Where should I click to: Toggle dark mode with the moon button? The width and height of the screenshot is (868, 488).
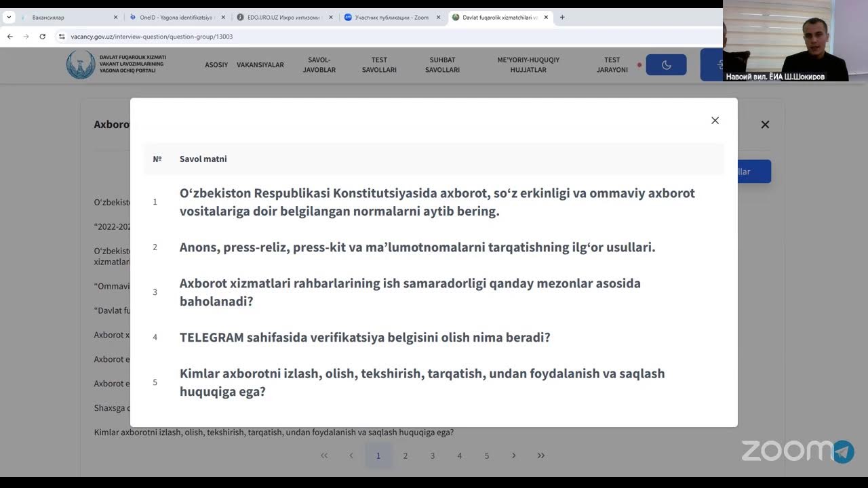click(x=666, y=65)
